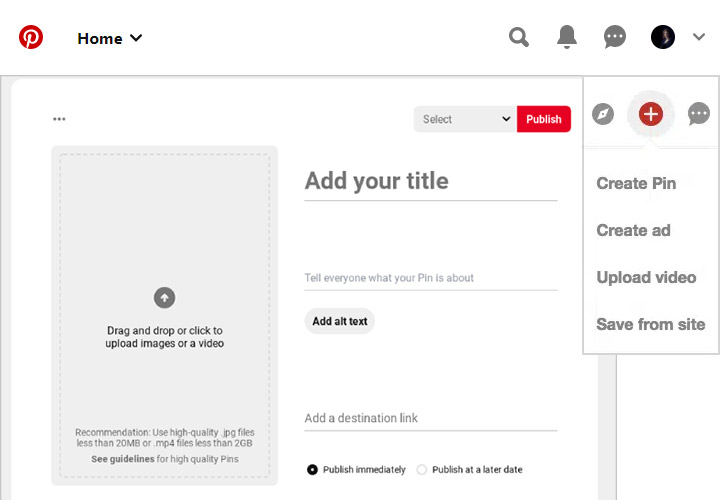The image size is (720, 500).
Task: Click the compass explore icon
Action: (602, 114)
